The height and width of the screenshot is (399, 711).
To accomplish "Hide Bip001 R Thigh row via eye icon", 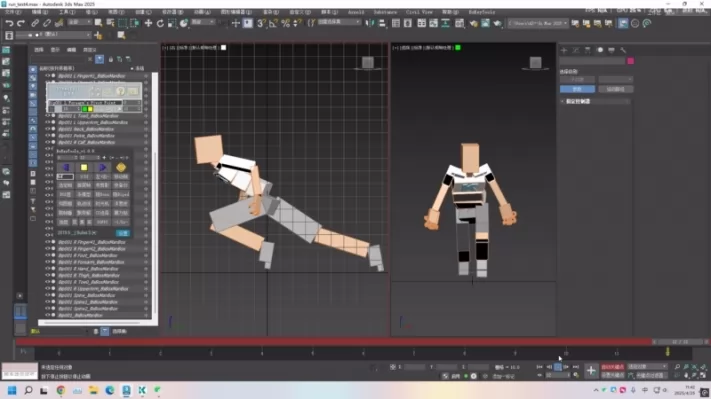I will 47,275.
